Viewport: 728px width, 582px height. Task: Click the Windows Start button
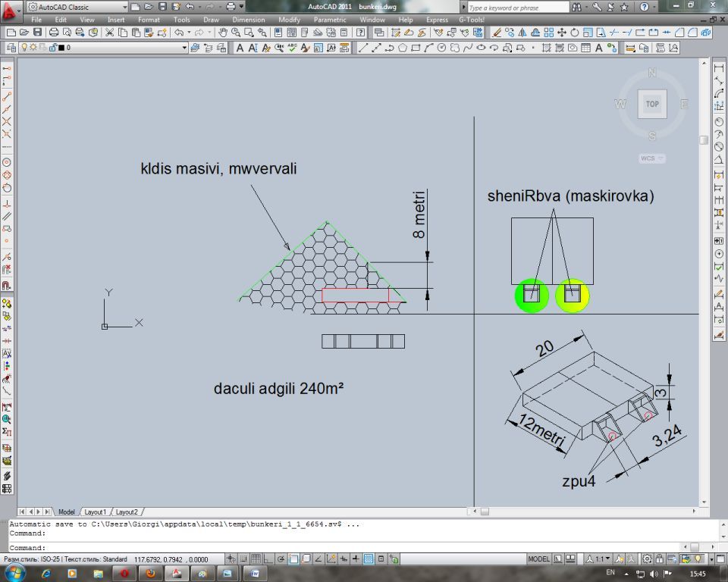click(14, 574)
